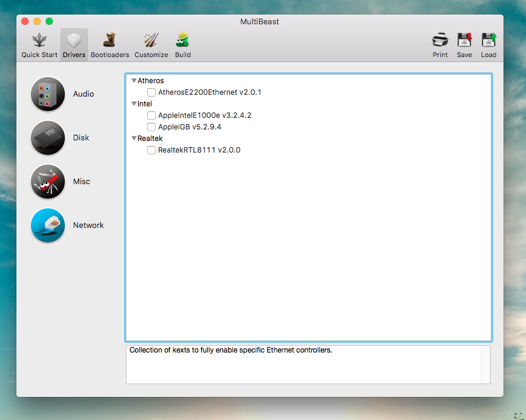Click the Misc category label
This screenshot has width=526, height=420.
click(81, 181)
